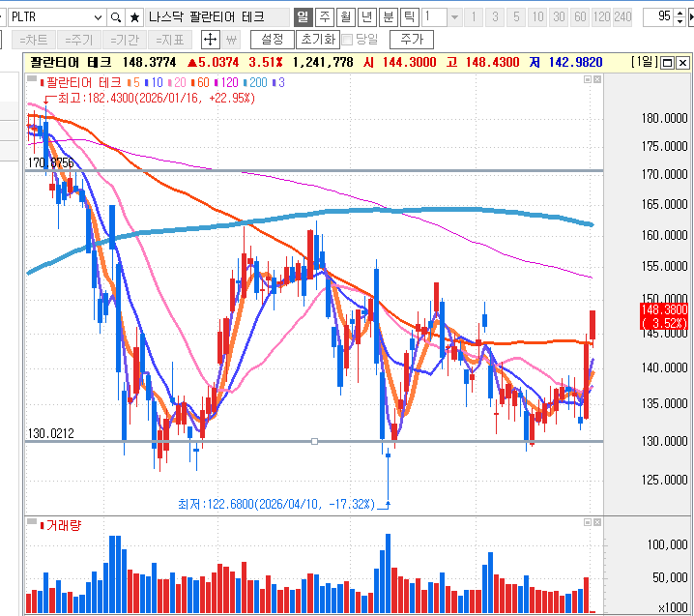
Task: Click the 130.0212 horizontal line label
Action: tap(51, 433)
